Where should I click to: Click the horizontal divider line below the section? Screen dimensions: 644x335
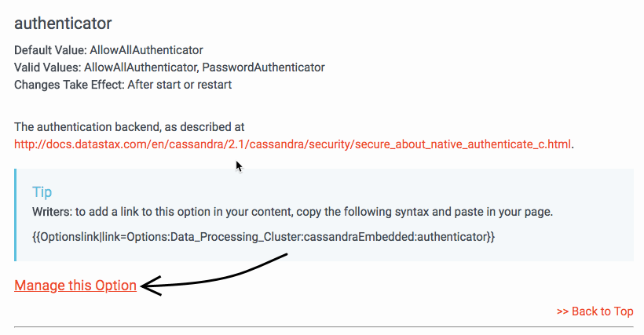pos(324,326)
